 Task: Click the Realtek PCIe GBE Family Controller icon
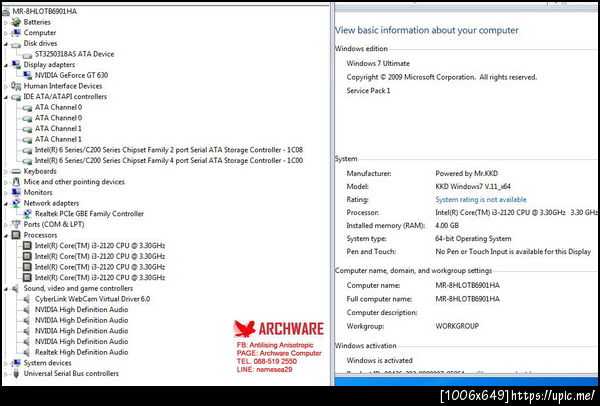[x=27, y=214]
